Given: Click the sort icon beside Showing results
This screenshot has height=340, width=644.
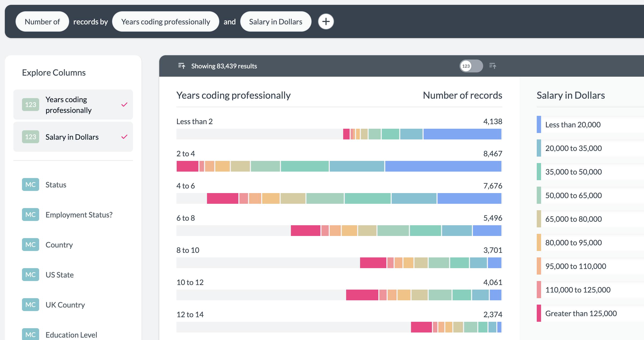Looking at the screenshot, I should point(182,66).
